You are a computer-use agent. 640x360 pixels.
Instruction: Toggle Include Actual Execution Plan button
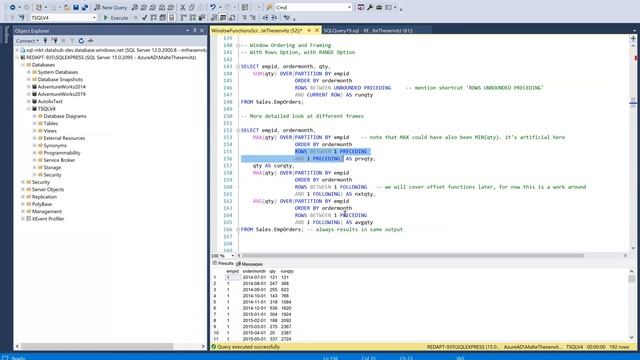[183, 18]
